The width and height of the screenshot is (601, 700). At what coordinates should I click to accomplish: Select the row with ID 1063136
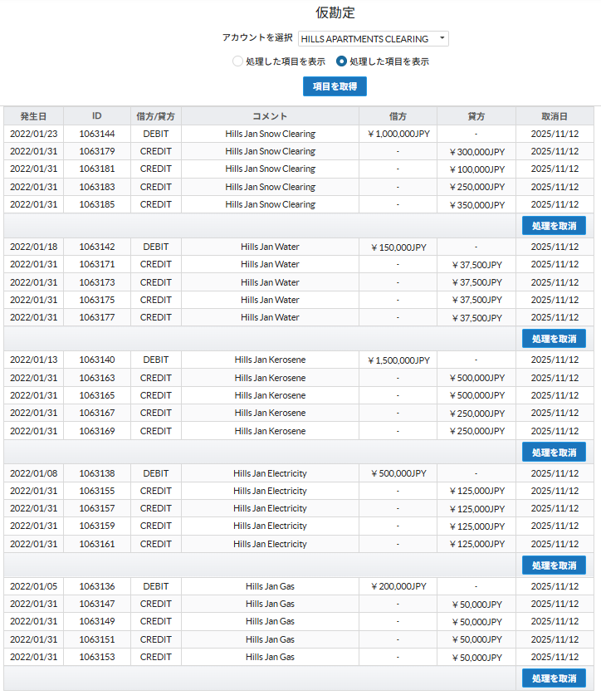97,586
